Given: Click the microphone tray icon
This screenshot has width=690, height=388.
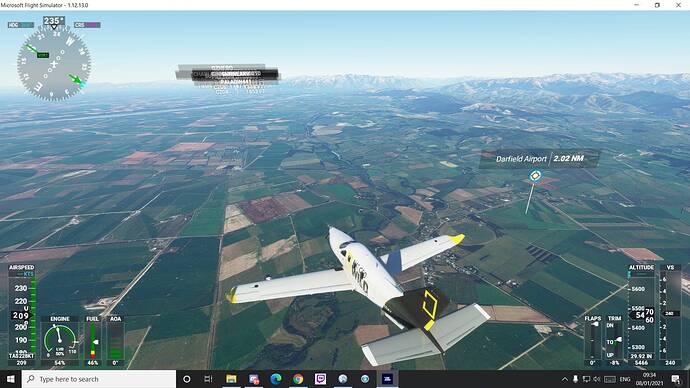Looking at the screenshot, I should pyautogui.click(x=575, y=379).
